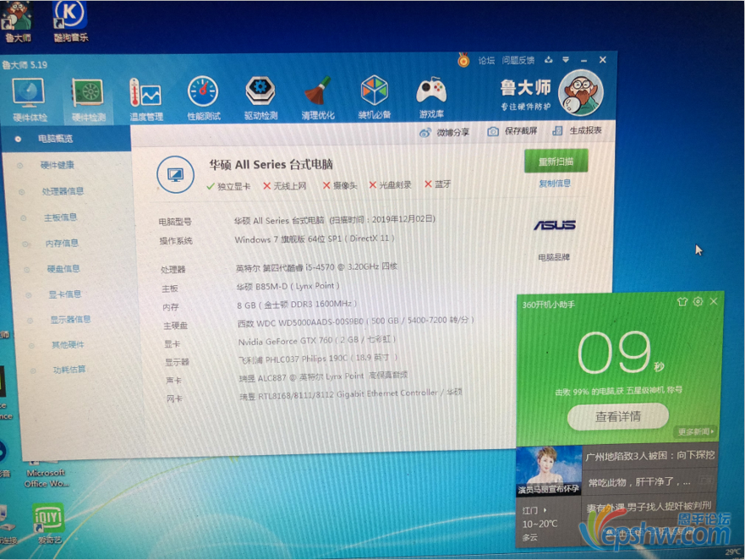This screenshot has height=560, width=745.
Task: Click 8 GB DDR3 1600MHz memory text
Action: coord(297,305)
